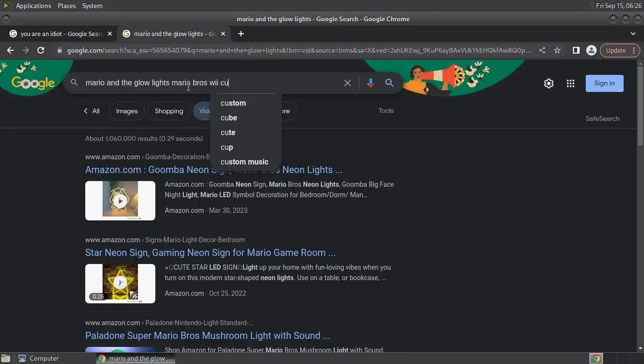
Task: Click the clock 'Fri Sep 15, 06:26'
Action: point(619,6)
